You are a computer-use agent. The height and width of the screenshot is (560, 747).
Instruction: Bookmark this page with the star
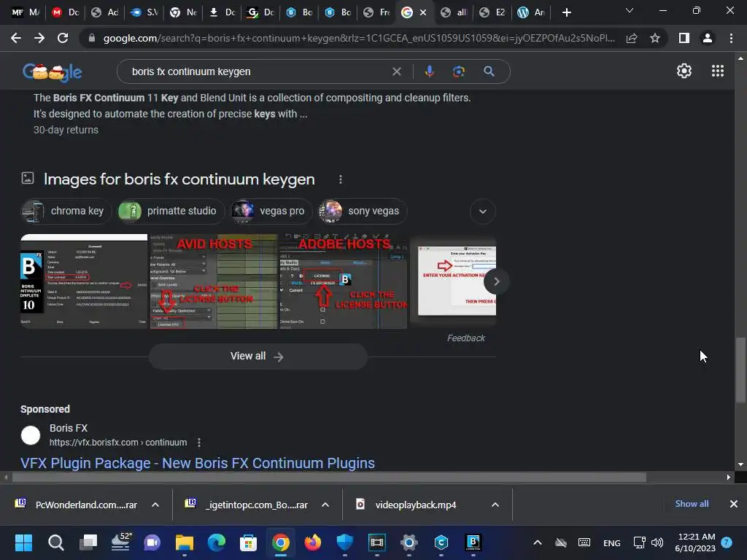click(x=655, y=38)
